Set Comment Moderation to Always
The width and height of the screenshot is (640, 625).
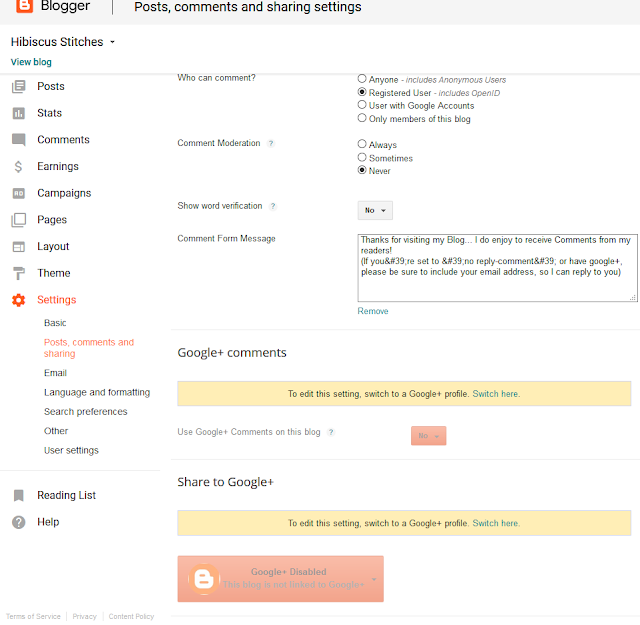(x=362, y=144)
